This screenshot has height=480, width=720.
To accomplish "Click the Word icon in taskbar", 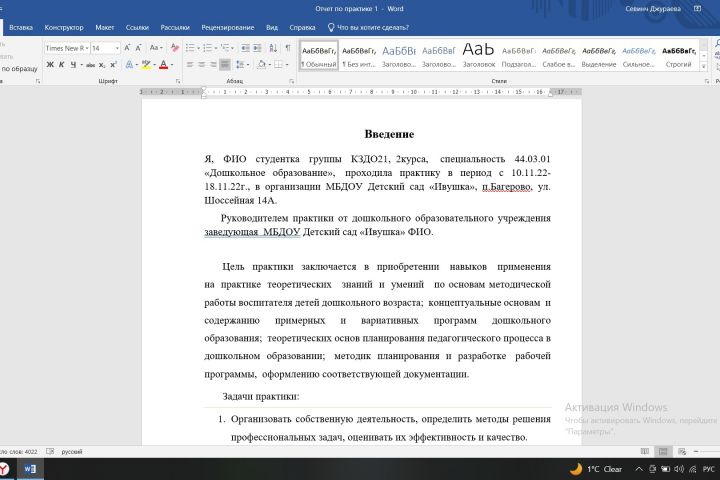I will click(30, 469).
